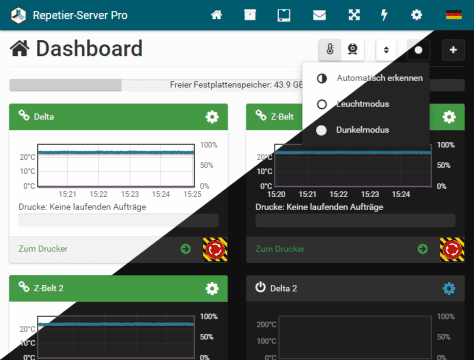Click the plus button to add printer
The image size is (474, 360).
point(453,50)
